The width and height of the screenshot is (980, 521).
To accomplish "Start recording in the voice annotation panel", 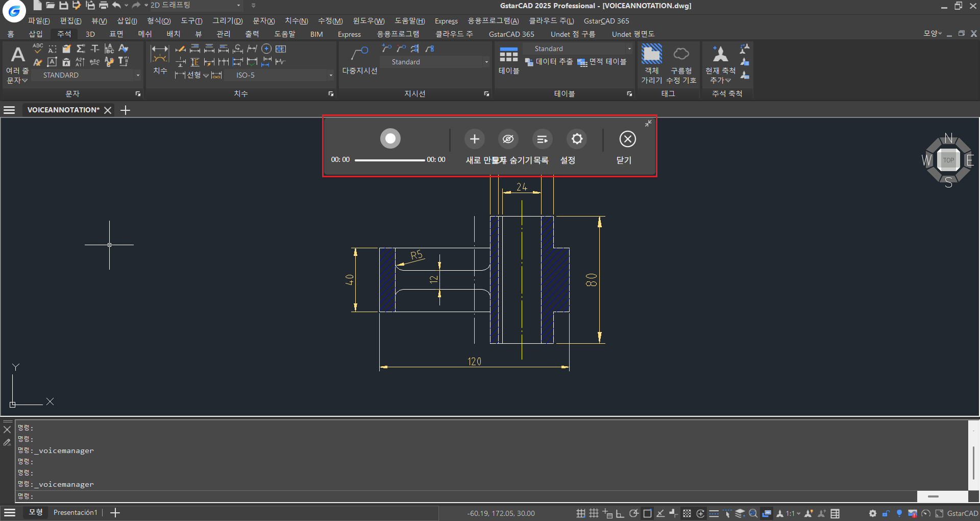I will (390, 138).
